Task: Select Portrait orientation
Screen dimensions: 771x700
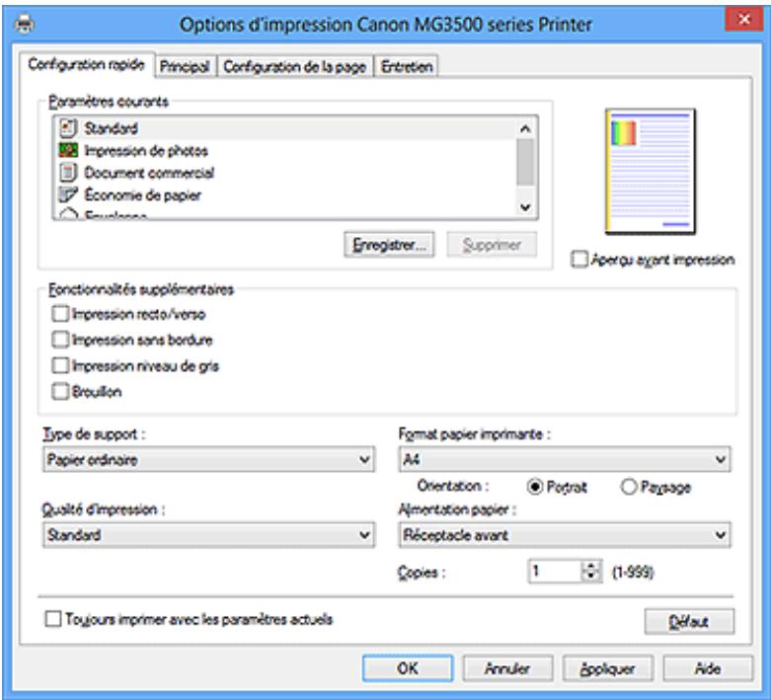Action: coord(534,487)
